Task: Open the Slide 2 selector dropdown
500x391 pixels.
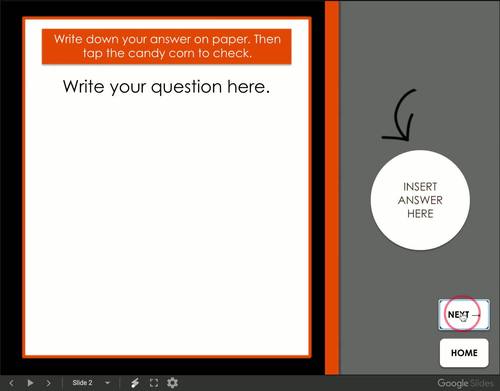Action: point(91,383)
